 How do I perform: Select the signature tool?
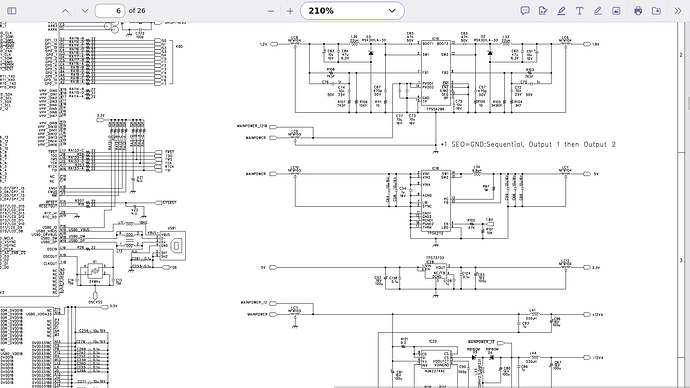[x=543, y=11]
